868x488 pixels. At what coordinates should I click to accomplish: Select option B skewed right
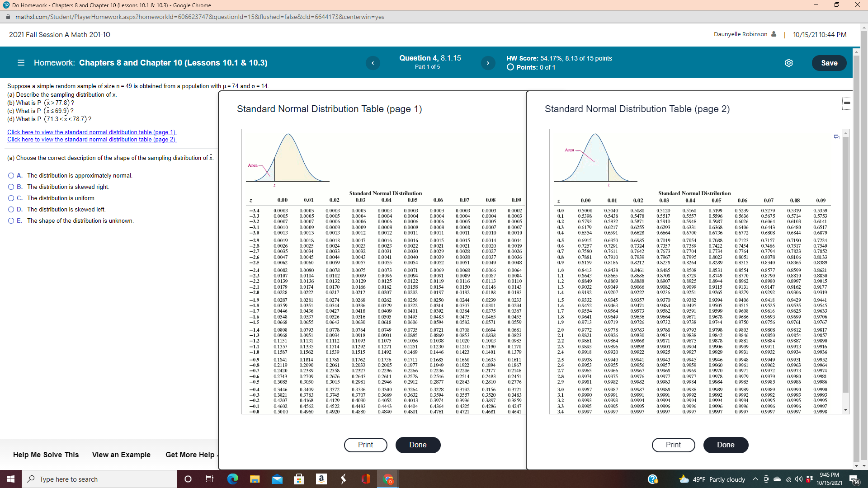[x=11, y=187]
